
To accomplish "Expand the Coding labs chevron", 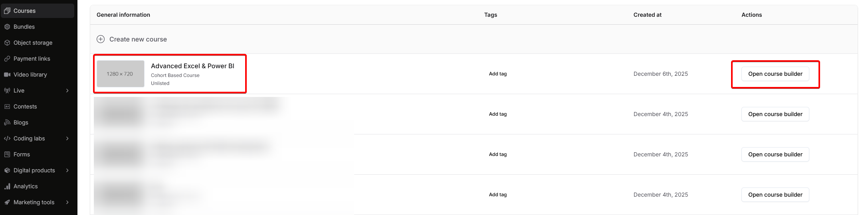I will tap(67, 138).
